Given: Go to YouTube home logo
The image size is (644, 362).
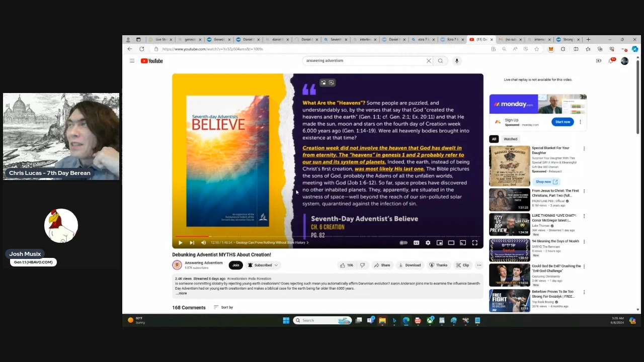Looking at the screenshot, I should (152, 61).
